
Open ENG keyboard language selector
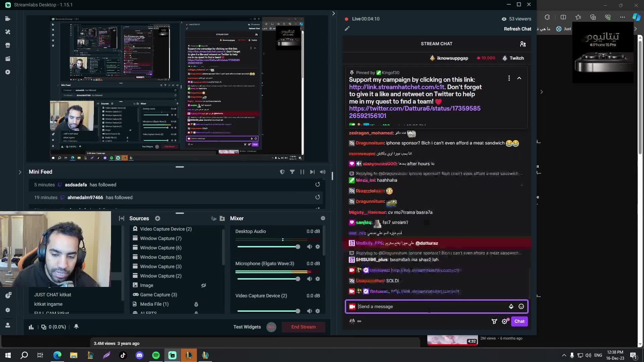pos(598,355)
